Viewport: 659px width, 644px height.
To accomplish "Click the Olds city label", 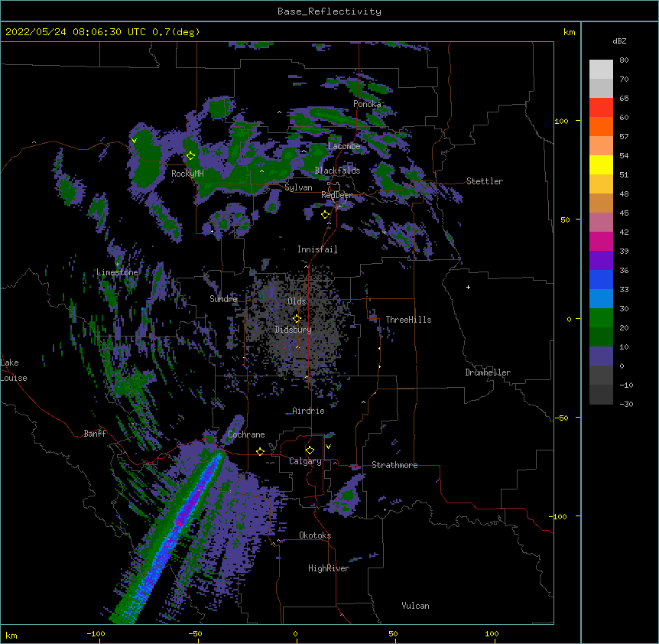I will (x=297, y=301).
